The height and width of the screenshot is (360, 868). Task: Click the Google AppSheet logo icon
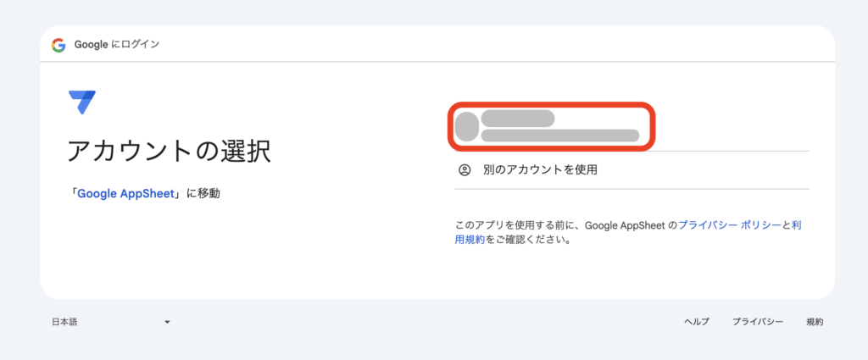click(82, 102)
